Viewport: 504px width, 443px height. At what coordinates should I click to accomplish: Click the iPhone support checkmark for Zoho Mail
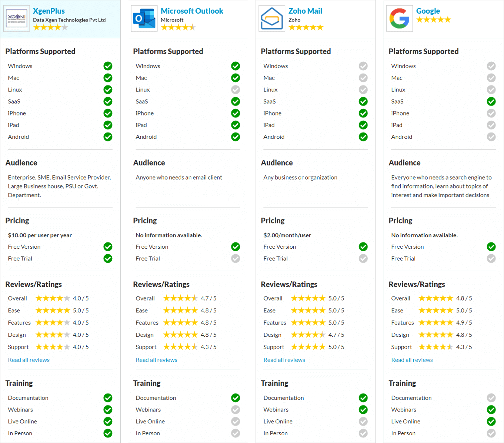(363, 113)
